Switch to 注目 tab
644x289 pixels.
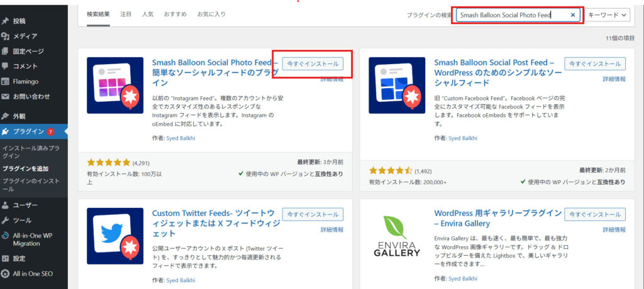[x=126, y=14]
